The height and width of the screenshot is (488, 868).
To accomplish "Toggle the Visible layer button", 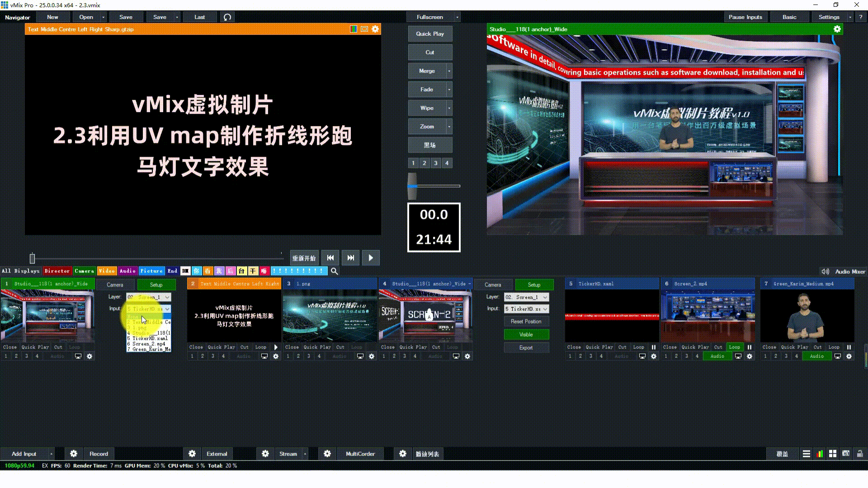I will [526, 335].
